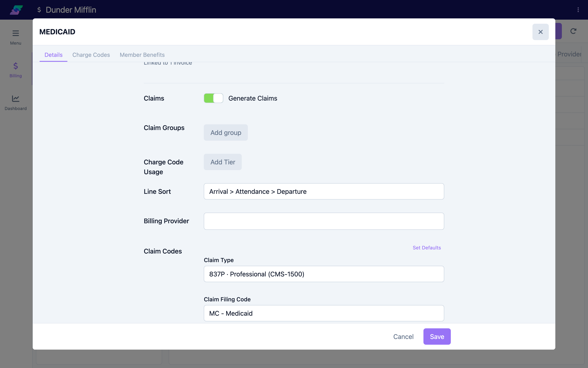Save the MEDICAID payer settings
Viewport: 588px width, 368px height.
[437, 336]
